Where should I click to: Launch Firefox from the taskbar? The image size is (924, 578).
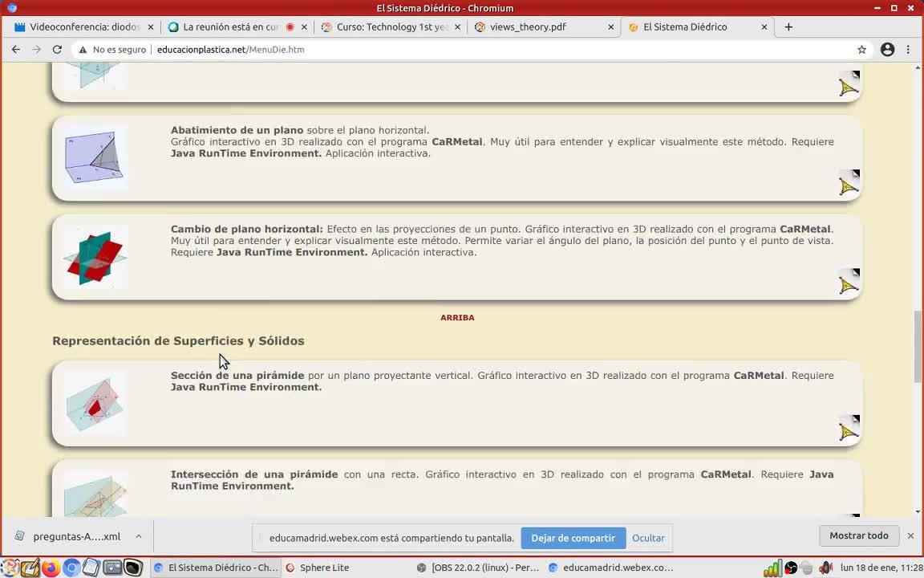click(x=51, y=568)
